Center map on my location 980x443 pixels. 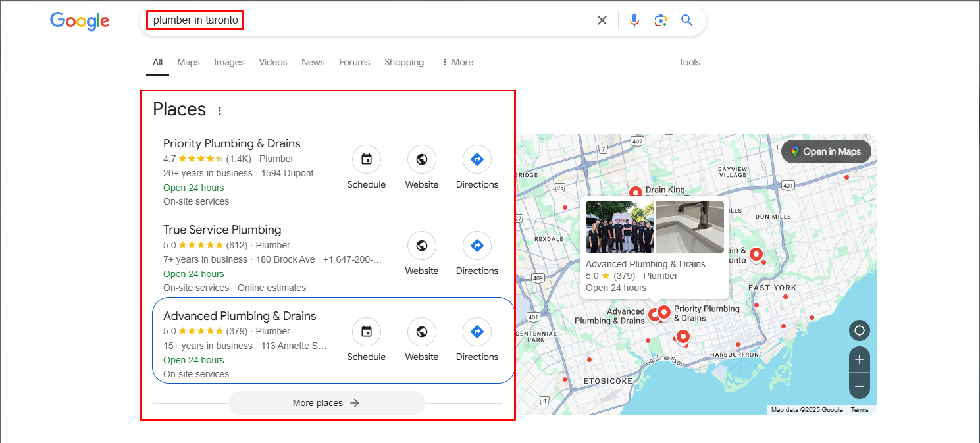(x=860, y=330)
